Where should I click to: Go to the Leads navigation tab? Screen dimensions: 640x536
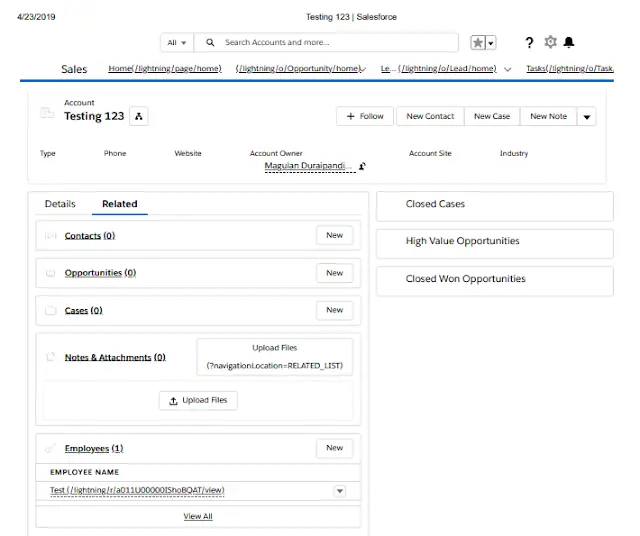pos(438,69)
